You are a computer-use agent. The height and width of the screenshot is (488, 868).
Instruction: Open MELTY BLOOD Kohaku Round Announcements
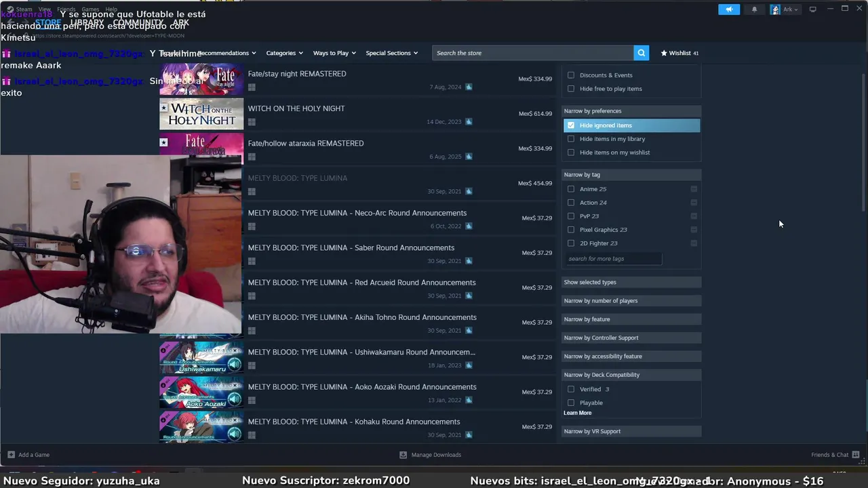coord(354,422)
